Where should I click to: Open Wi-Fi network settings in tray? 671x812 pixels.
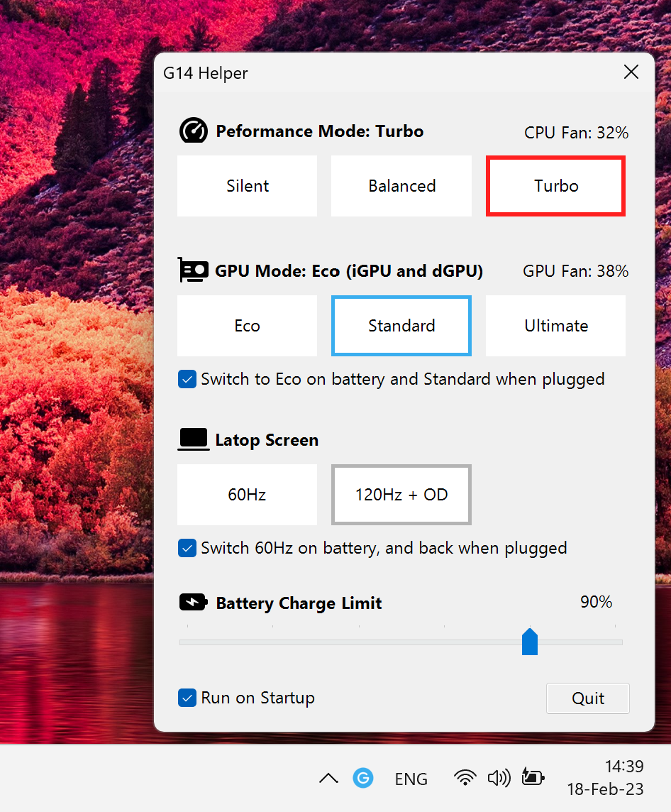(465, 778)
